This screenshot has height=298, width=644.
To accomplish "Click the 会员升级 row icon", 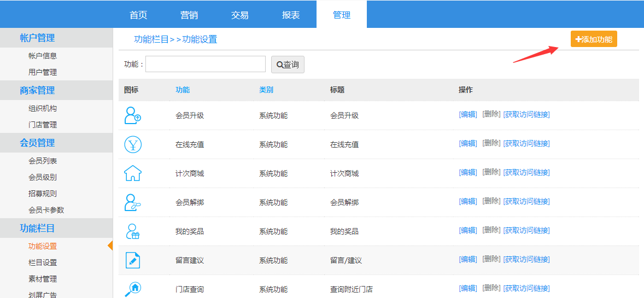I will [x=133, y=115].
